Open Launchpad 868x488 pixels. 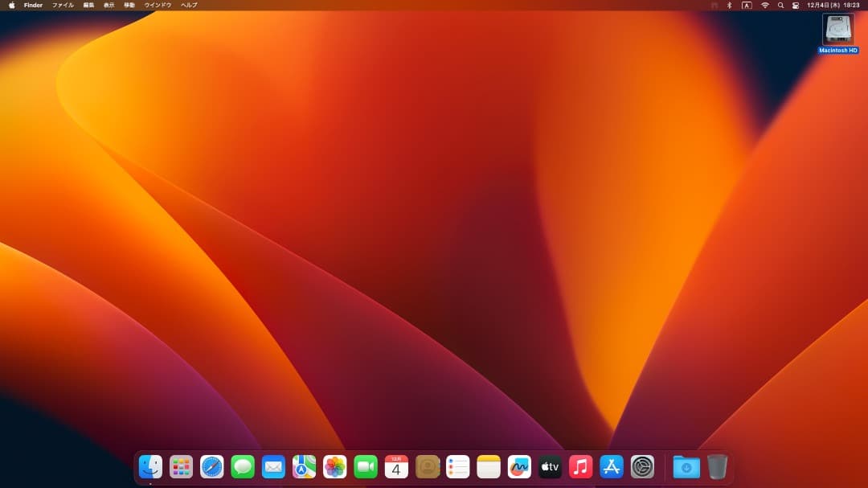180,466
